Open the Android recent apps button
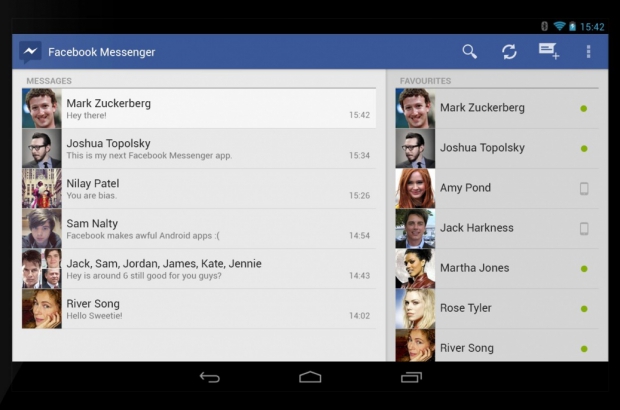This screenshot has height=410, width=620. point(411,377)
